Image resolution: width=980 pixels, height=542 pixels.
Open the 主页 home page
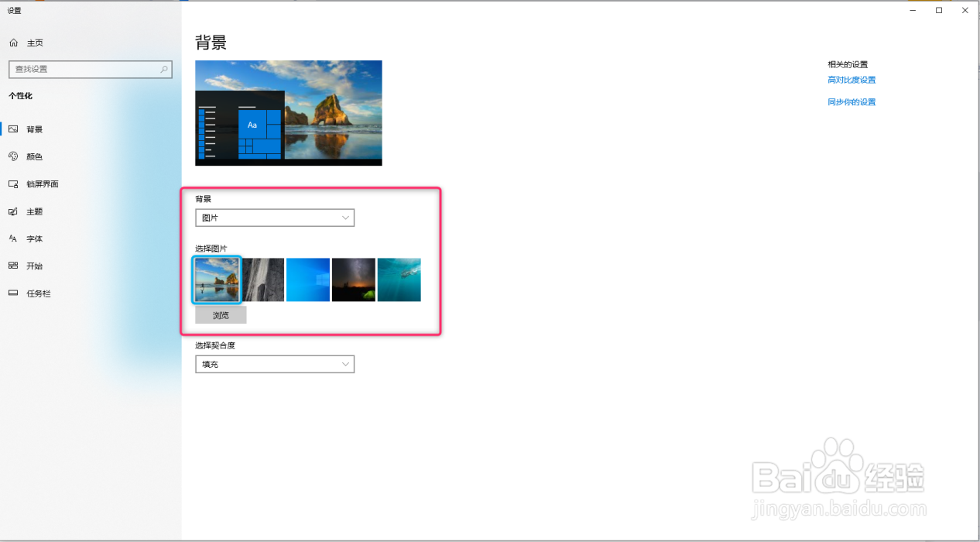point(35,43)
